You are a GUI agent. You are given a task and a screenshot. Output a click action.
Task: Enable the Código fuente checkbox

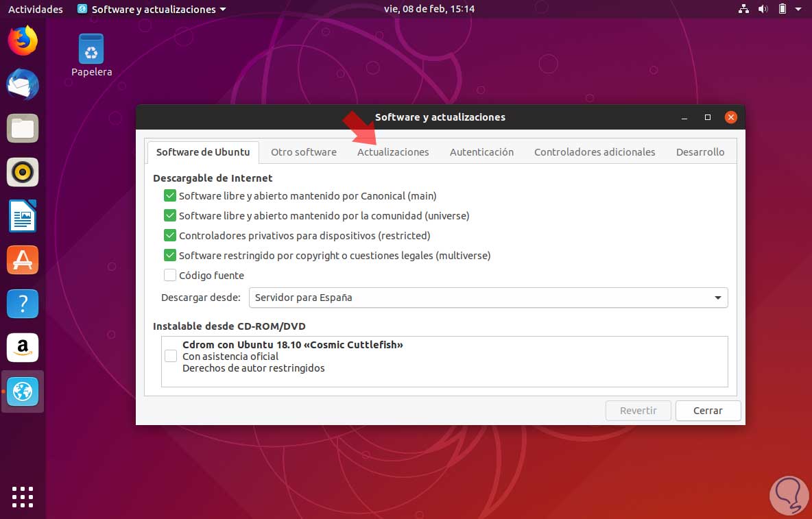(x=170, y=276)
